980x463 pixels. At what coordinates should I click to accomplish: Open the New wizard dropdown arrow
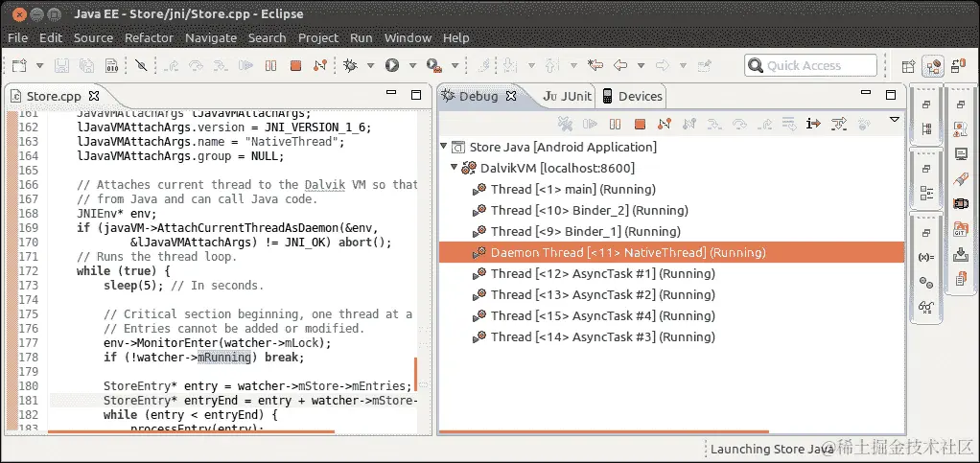(x=40, y=65)
